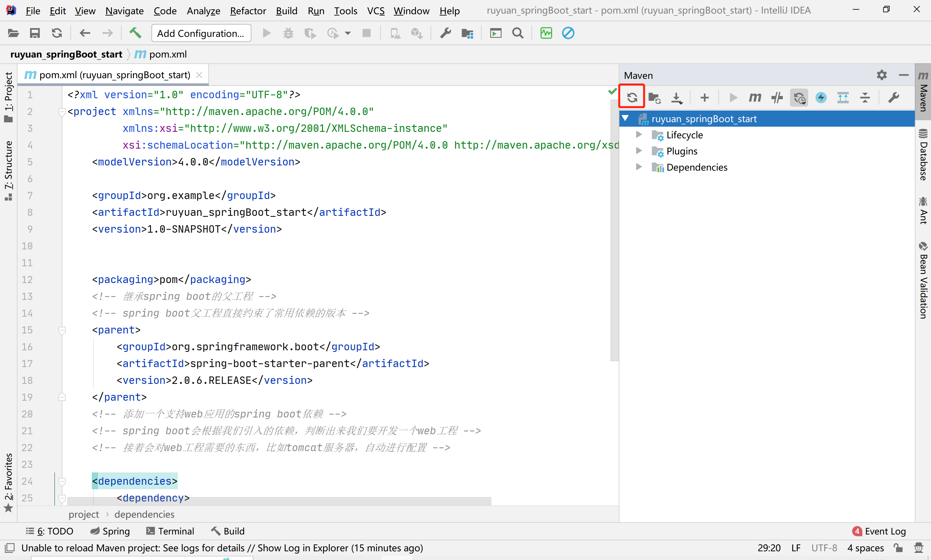
Task: Open the Refactor menu
Action: click(248, 11)
